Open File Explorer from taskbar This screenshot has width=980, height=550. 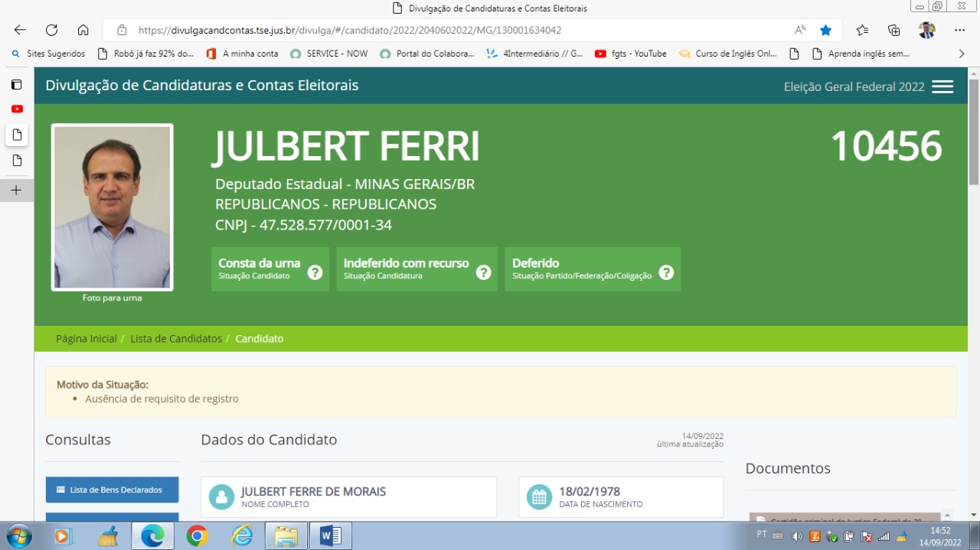tap(286, 536)
